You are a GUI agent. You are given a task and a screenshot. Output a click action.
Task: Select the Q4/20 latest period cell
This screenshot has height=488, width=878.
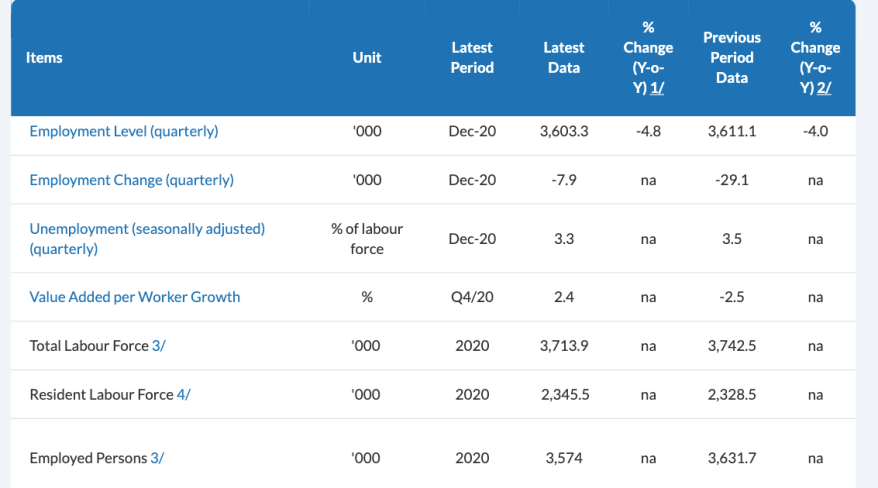(x=472, y=297)
